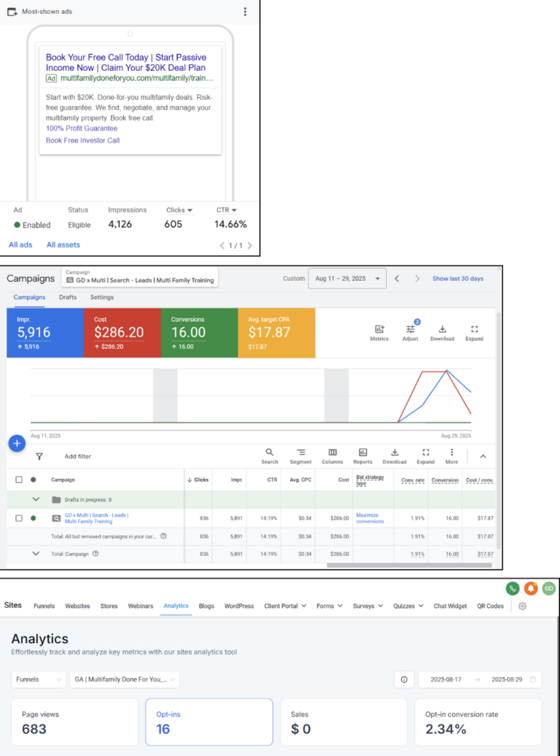
Task: Expand the Client Portal menu
Action: click(x=285, y=606)
